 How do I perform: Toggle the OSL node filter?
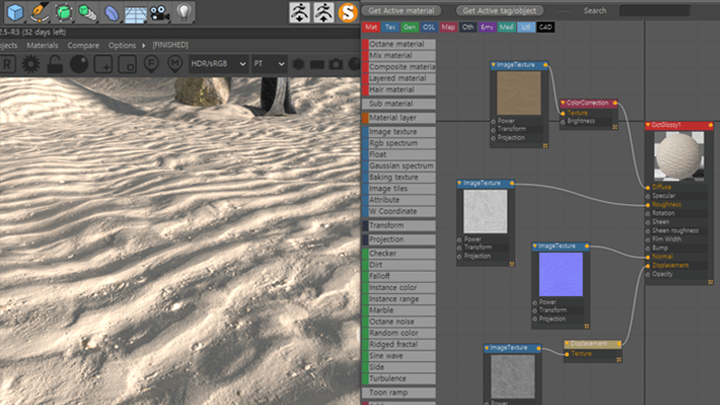(x=429, y=27)
